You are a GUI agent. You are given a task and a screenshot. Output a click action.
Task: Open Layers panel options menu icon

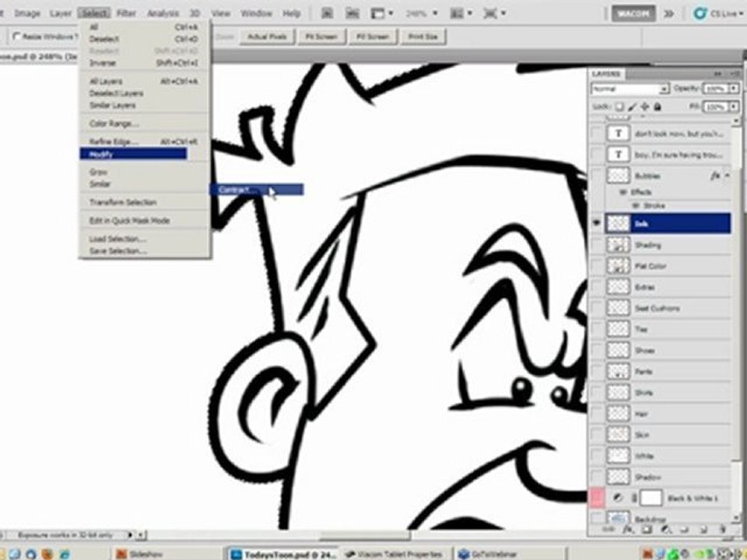[735, 74]
